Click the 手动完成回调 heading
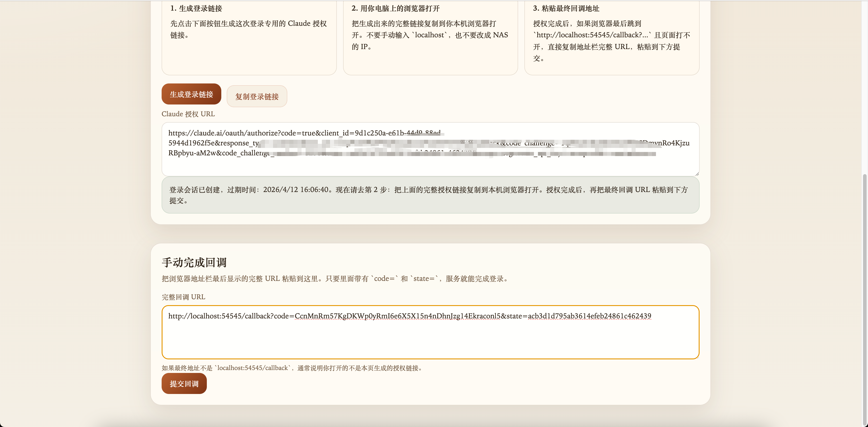This screenshot has height=427, width=868. (194, 262)
